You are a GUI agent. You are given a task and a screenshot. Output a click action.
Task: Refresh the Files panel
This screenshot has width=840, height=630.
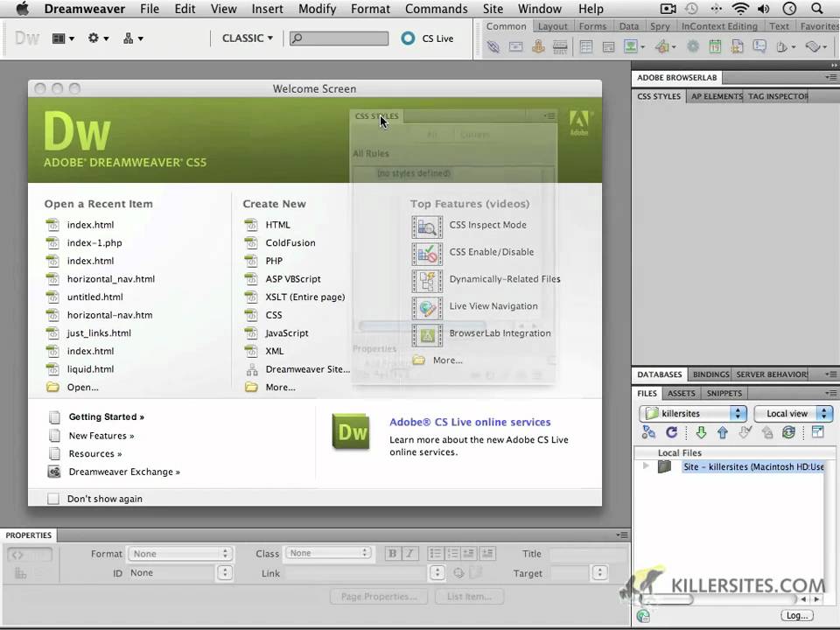click(x=671, y=431)
